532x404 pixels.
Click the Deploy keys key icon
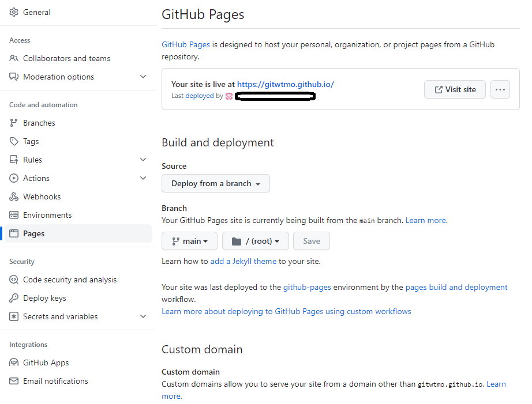(x=14, y=298)
